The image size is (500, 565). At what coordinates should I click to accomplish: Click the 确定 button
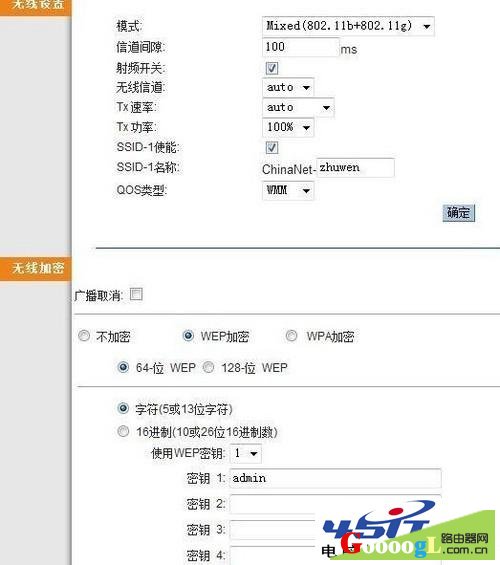pyautogui.click(x=459, y=213)
